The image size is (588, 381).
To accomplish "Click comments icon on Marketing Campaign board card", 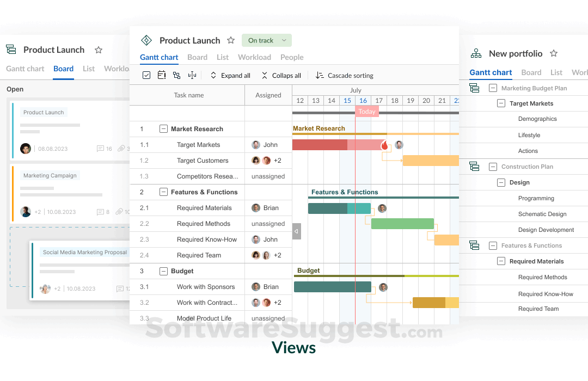I will [x=100, y=212].
